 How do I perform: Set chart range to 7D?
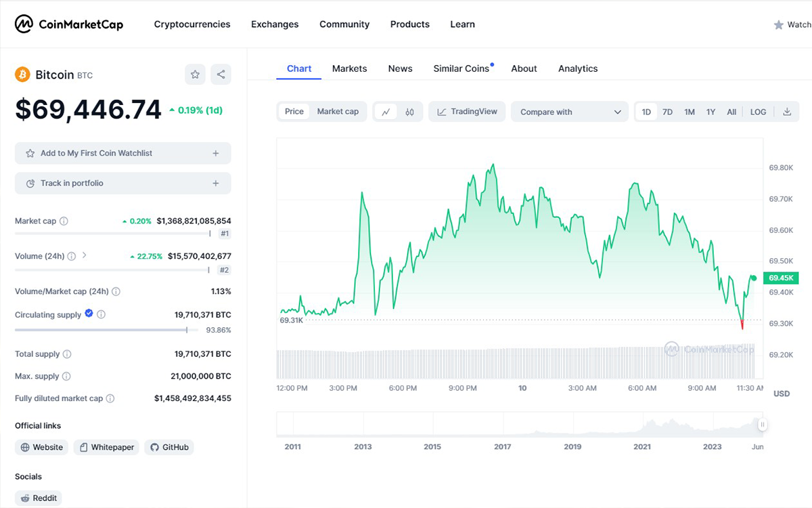pos(667,112)
